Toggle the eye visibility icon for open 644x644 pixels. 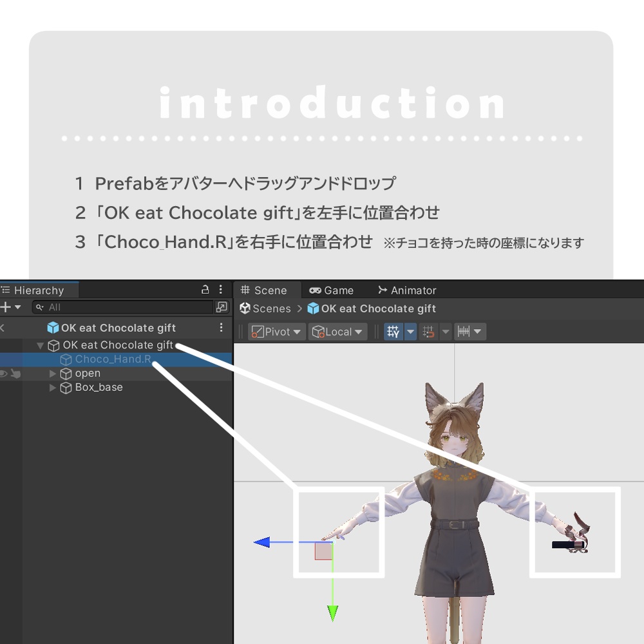[x=3, y=374]
